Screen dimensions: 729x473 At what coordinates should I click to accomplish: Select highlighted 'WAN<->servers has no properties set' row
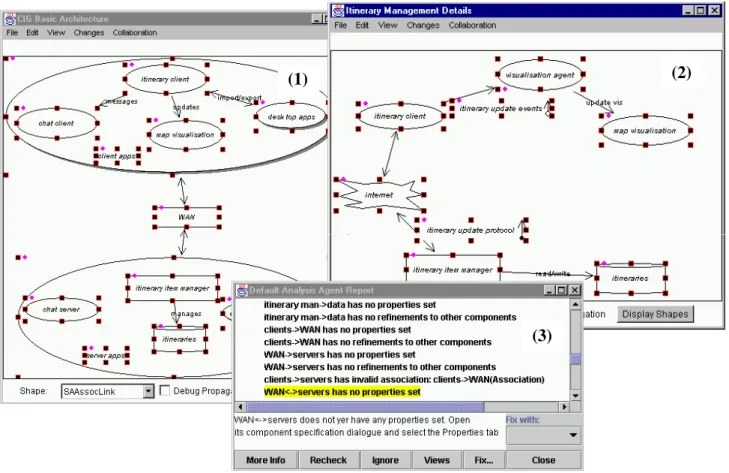tap(342, 392)
